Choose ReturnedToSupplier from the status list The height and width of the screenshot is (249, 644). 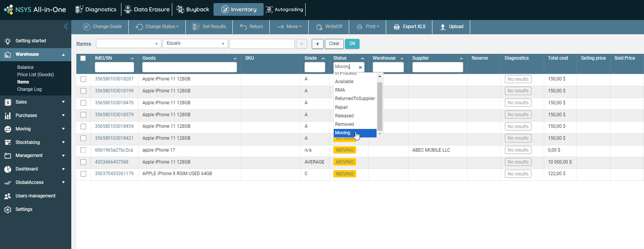(x=355, y=99)
